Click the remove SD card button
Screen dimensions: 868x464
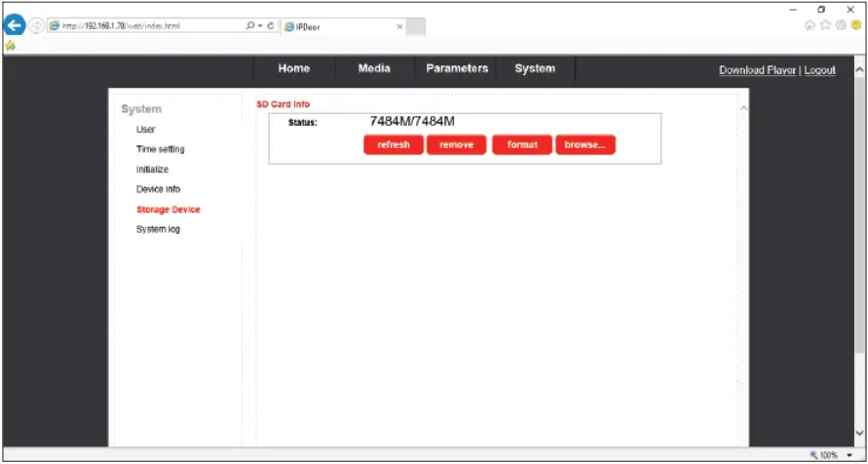point(457,144)
